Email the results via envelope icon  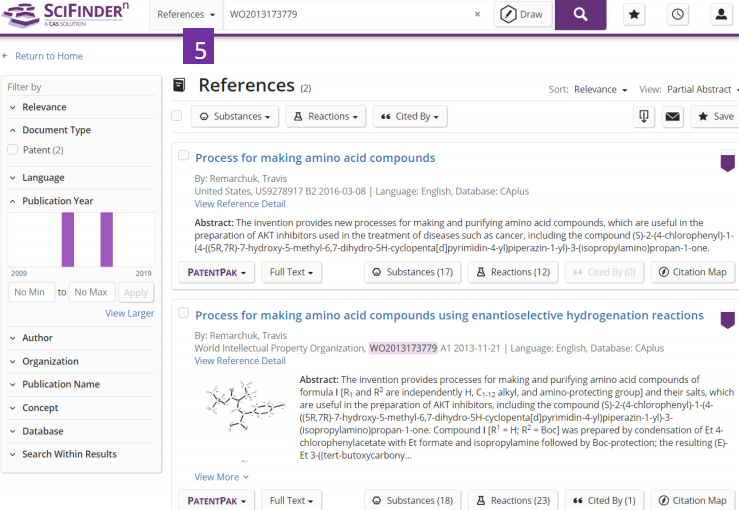pos(673,117)
